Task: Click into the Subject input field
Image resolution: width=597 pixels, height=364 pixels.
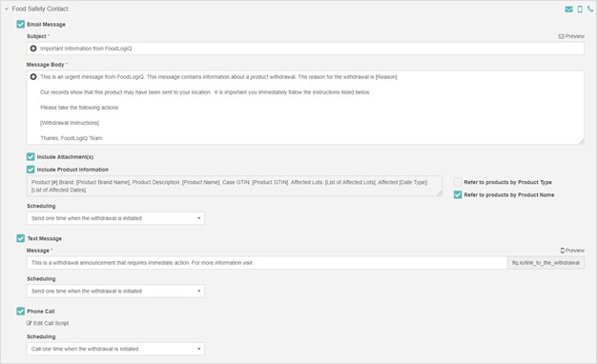Action: pos(305,49)
